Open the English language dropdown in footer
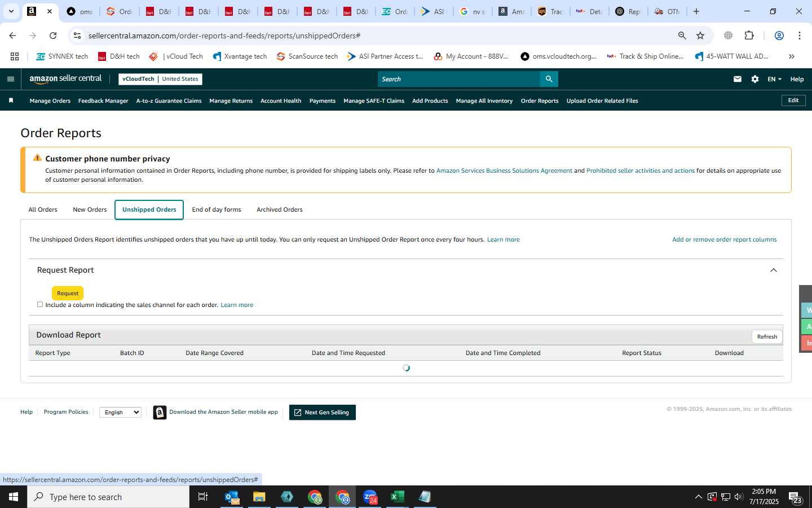 120,413
